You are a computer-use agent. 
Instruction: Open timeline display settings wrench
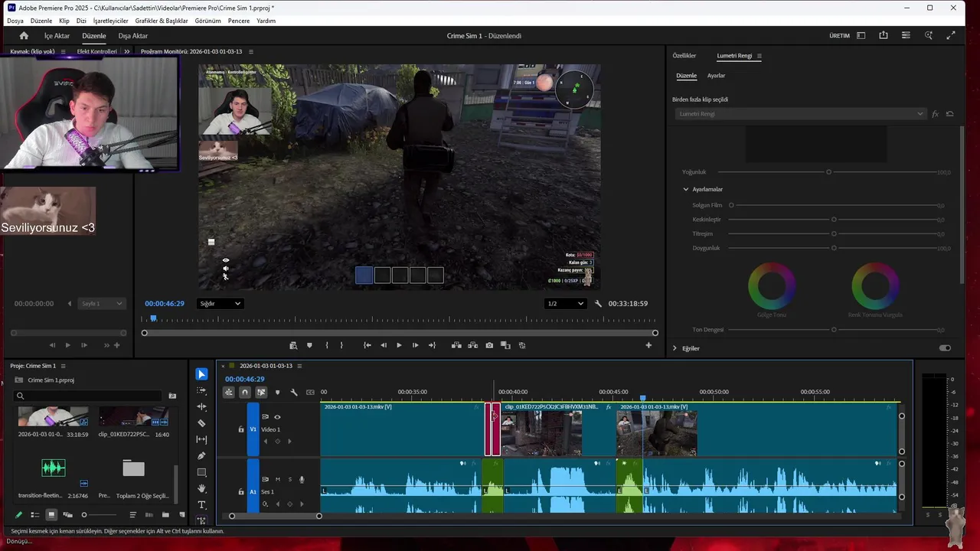[293, 393]
